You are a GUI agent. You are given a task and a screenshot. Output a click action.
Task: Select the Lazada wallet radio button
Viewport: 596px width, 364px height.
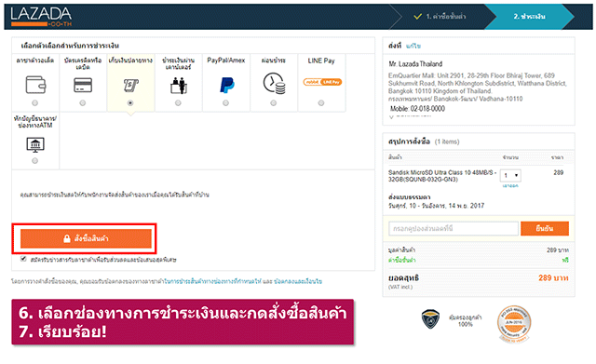coord(35,103)
